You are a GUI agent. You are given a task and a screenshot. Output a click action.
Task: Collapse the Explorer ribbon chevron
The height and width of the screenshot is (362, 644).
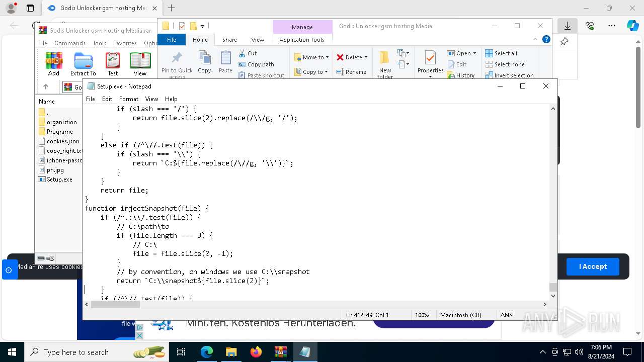tap(535, 40)
